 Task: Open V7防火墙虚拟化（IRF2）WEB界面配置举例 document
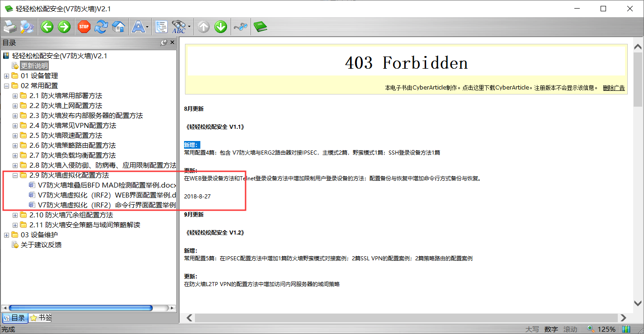click(x=107, y=195)
